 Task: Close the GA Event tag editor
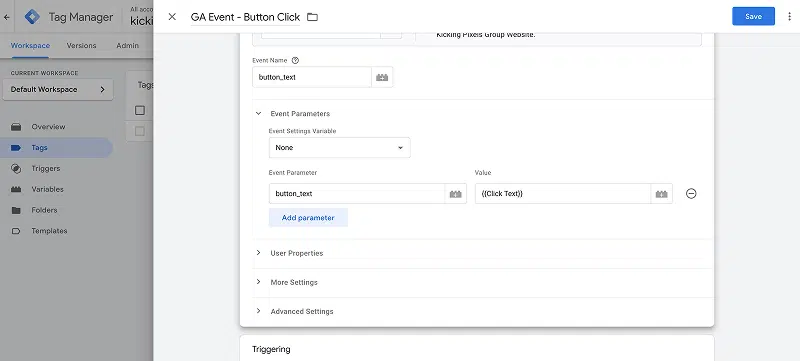172,17
